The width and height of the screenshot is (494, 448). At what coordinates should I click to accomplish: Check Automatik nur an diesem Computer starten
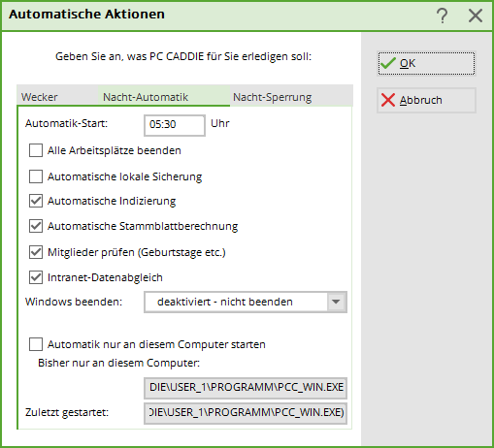pos(36,344)
